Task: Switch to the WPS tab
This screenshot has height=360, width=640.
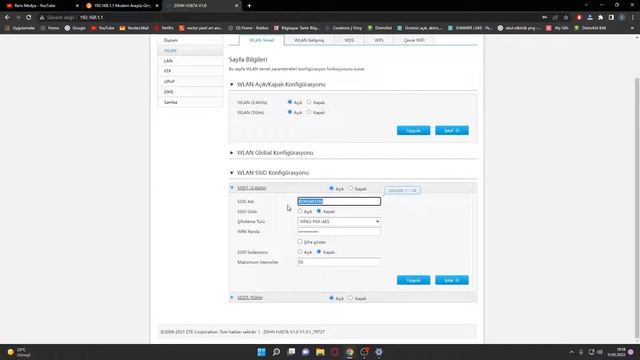Action: (379, 40)
